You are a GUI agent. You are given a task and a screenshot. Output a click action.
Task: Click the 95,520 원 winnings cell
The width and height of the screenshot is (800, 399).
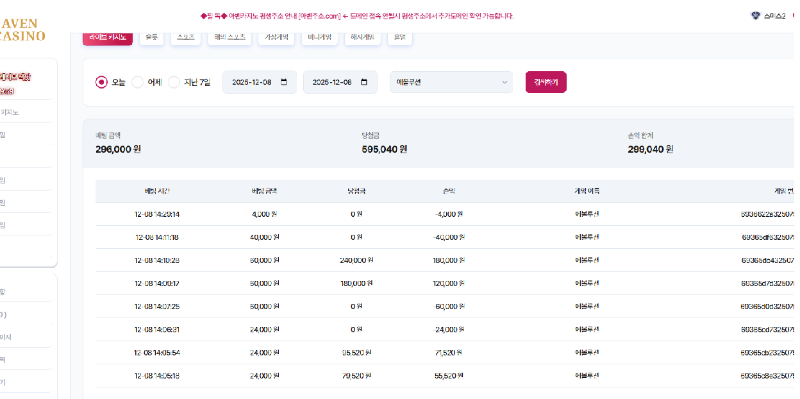357,353
